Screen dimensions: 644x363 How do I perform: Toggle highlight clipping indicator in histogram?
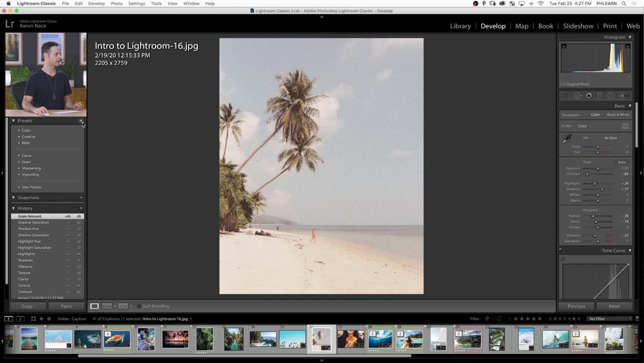[628, 46]
